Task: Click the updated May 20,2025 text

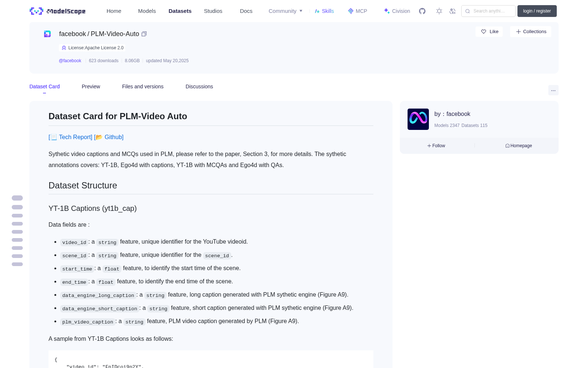Action: point(167,61)
